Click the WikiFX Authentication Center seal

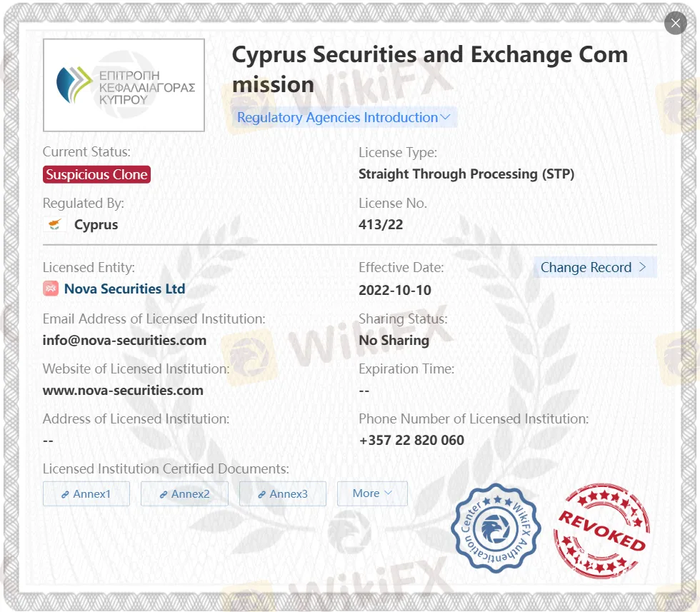[496, 528]
